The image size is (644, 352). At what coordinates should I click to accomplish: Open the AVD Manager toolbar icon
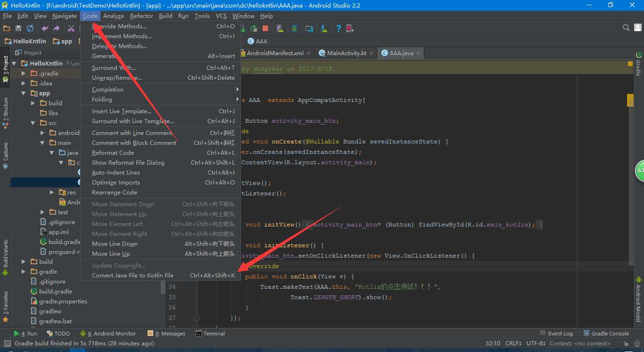pyautogui.click(x=280, y=28)
